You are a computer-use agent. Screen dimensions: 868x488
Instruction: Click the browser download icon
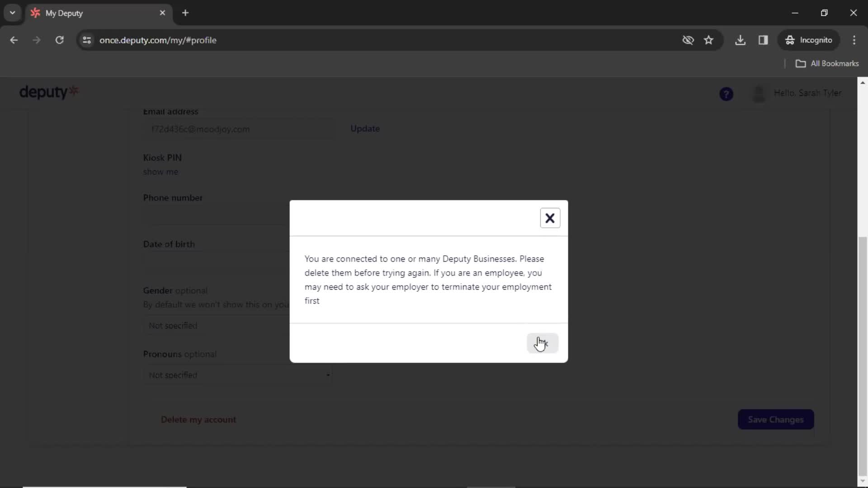[x=741, y=40]
